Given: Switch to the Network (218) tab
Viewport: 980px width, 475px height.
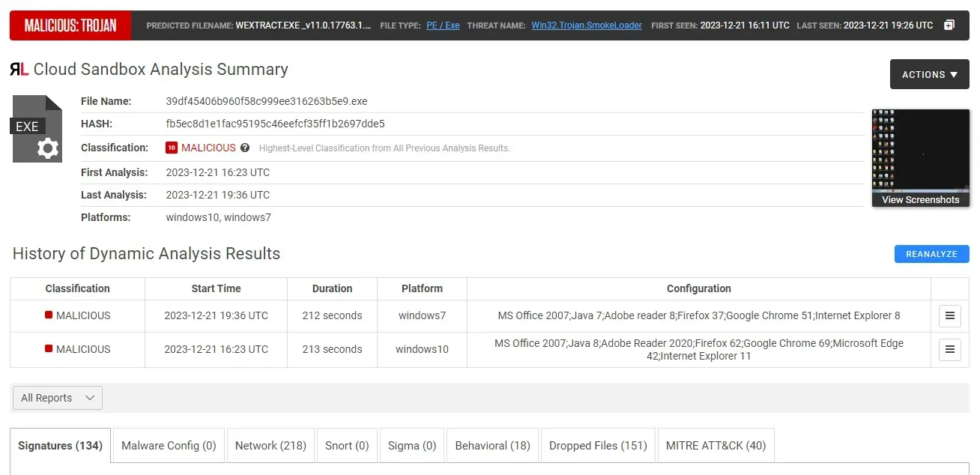Looking at the screenshot, I should [x=270, y=445].
